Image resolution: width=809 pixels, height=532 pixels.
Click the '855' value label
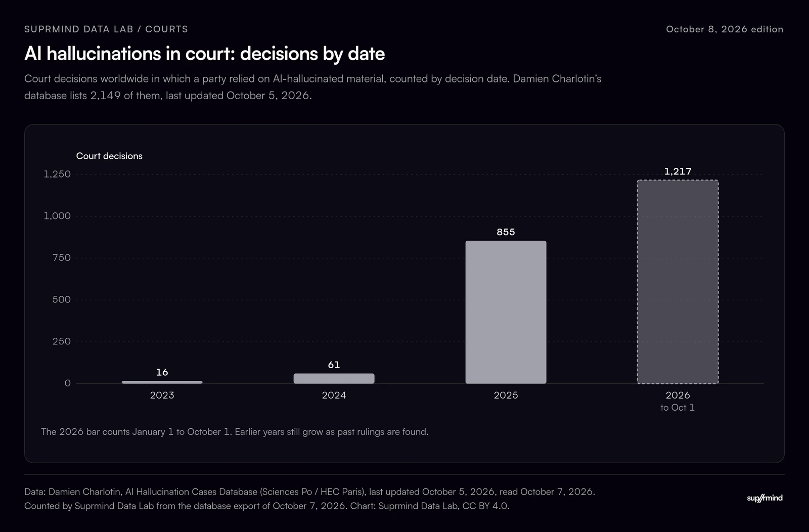[x=506, y=232]
